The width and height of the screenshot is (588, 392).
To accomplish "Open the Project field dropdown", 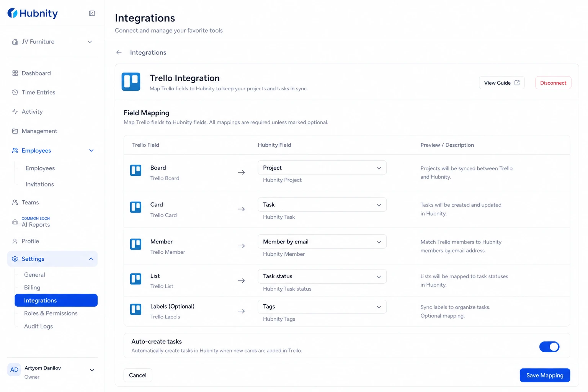I will point(322,168).
